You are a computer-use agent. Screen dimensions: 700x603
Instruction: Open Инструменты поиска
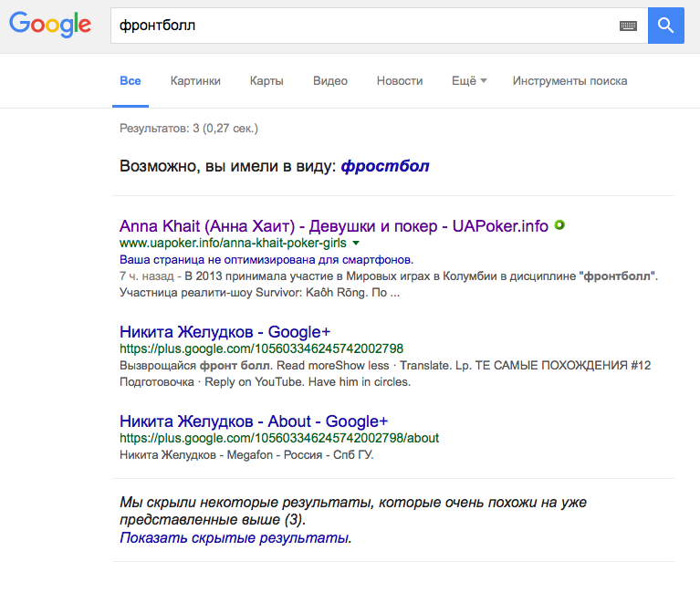pyautogui.click(x=569, y=81)
